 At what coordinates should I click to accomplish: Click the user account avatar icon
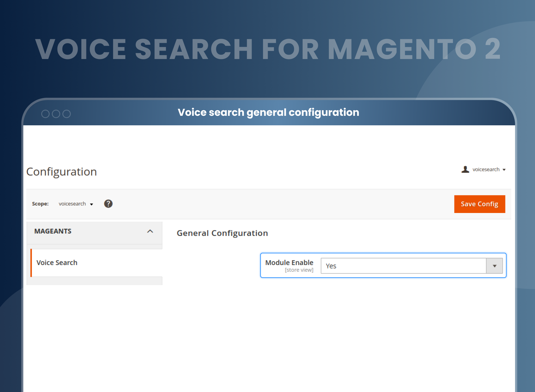(465, 169)
